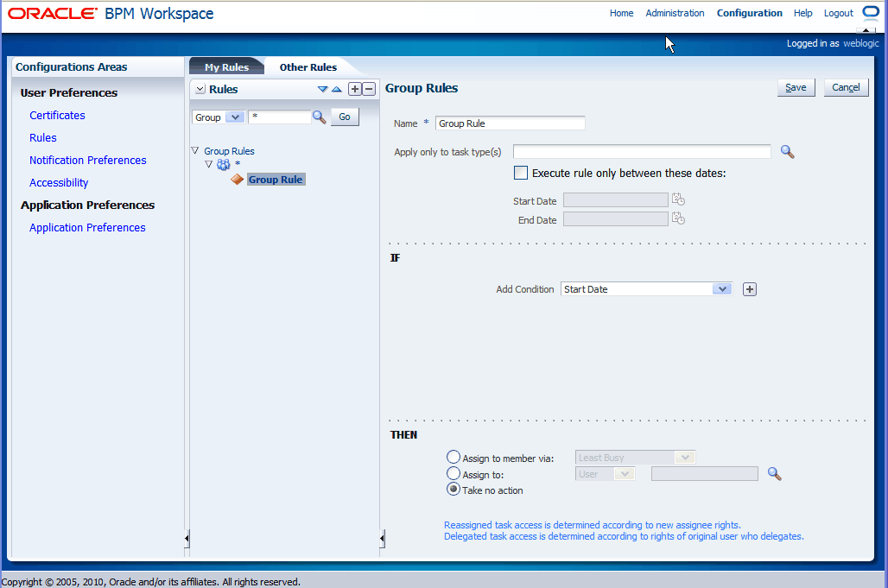Screen dimensions: 888x588
Task: Enable Execute rule only between these dates
Action: [521, 173]
